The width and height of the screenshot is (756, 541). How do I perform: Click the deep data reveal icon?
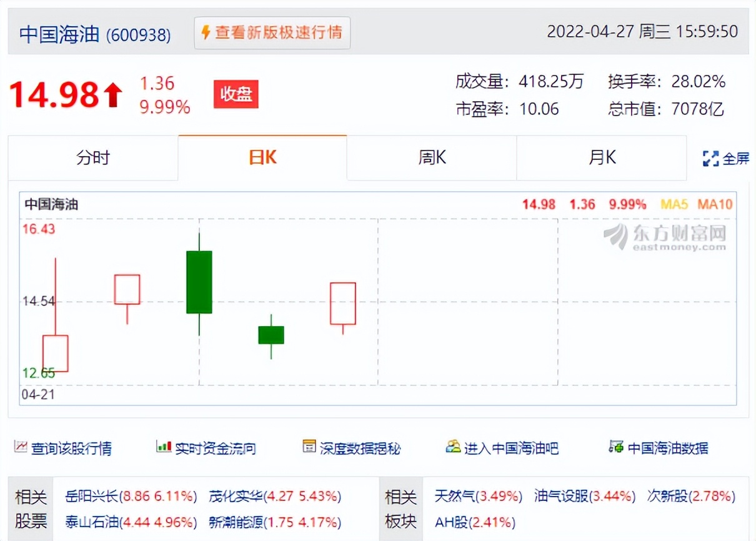pyautogui.click(x=309, y=447)
